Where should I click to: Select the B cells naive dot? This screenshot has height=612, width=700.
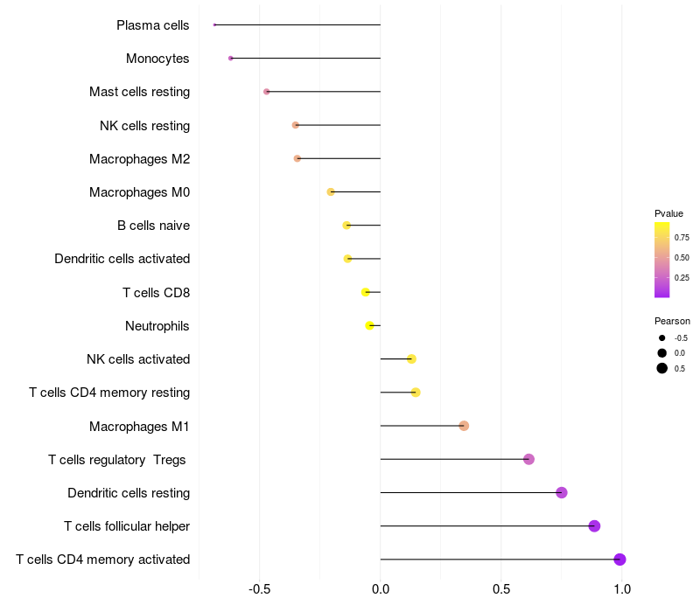(346, 226)
